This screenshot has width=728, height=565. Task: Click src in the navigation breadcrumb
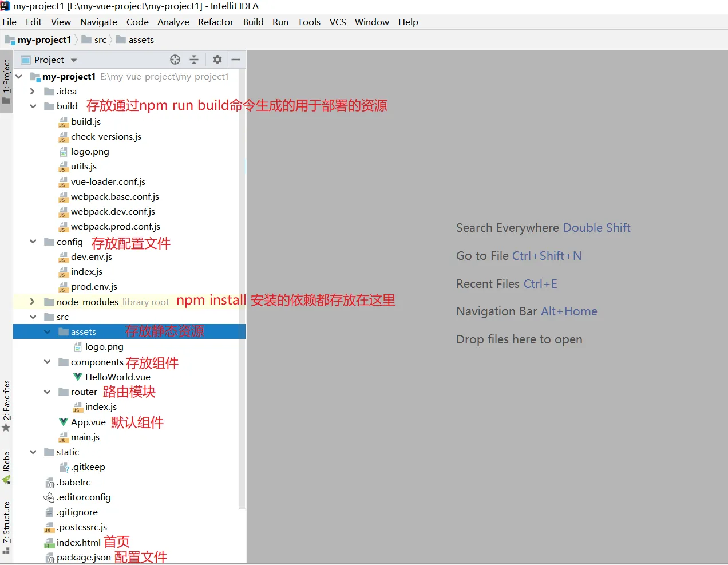coord(94,39)
